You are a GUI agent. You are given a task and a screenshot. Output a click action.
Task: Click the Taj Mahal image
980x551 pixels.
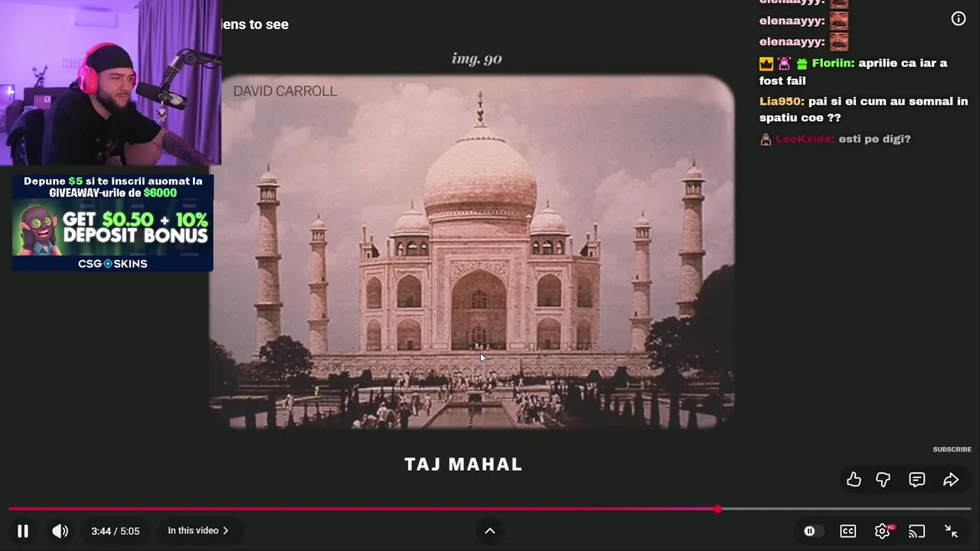(x=472, y=252)
